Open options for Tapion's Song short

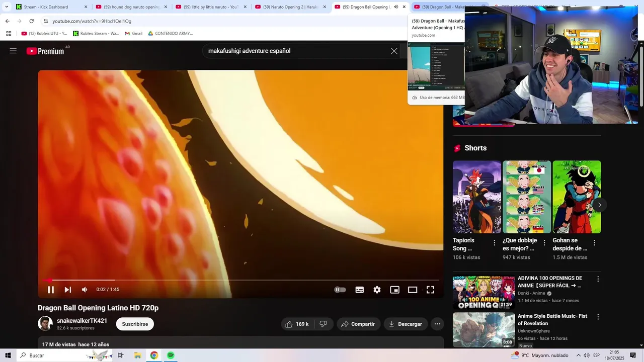click(494, 243)
